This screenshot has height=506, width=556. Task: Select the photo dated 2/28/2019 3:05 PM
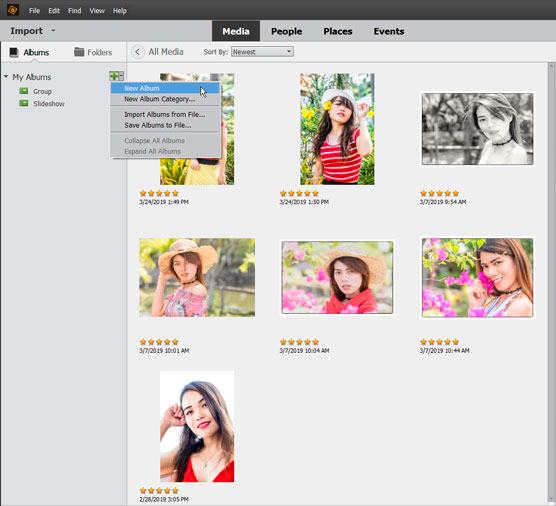(197, 426)
